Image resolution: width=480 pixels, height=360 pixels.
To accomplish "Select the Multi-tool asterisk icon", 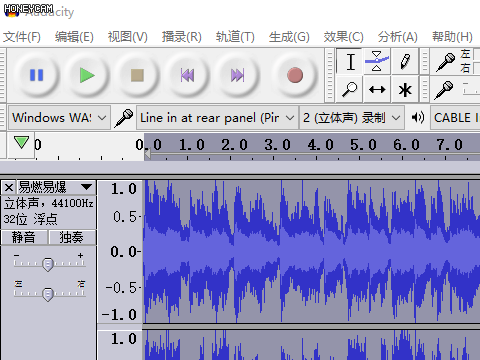I will [x=405, y=89].
